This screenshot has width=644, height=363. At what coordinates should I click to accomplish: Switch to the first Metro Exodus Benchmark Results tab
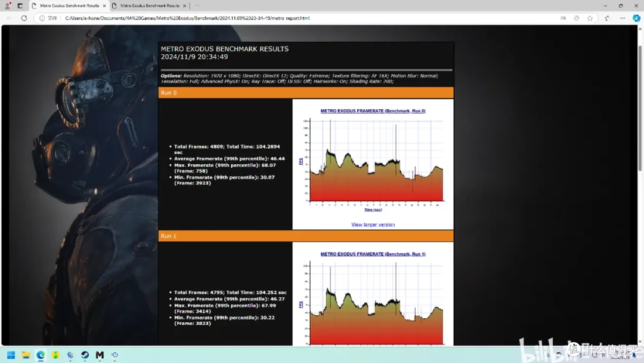69,6
